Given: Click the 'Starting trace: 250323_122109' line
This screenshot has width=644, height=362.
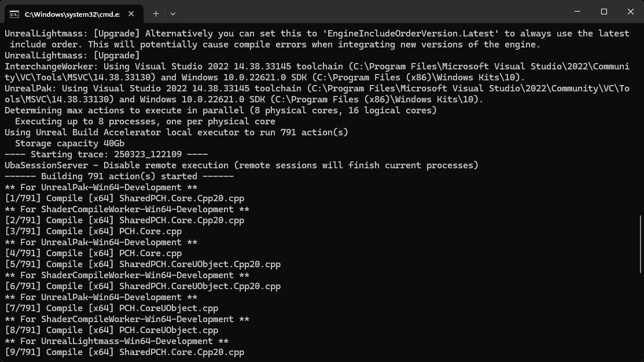Looking at the screenshot, I should click(x=106, y=154).
